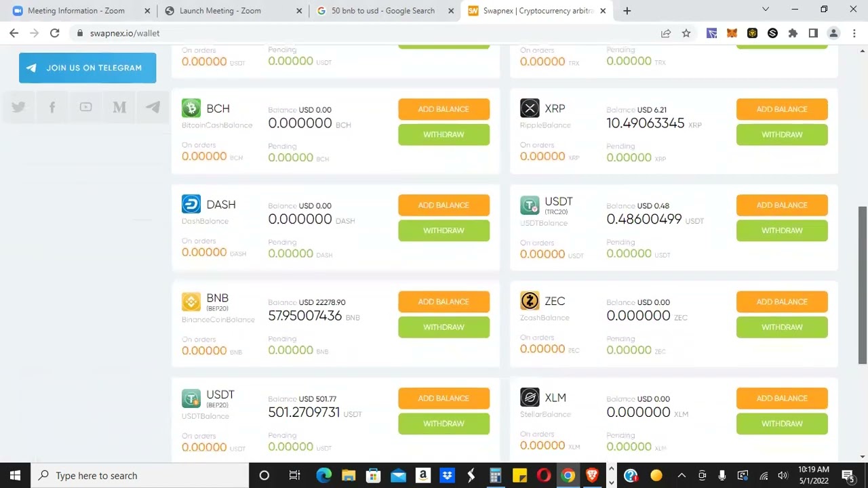Screen dimensions: 868x488
Task: Click the Windows taskbar search box
Action: pyautogui.click(x=140, y=476)
